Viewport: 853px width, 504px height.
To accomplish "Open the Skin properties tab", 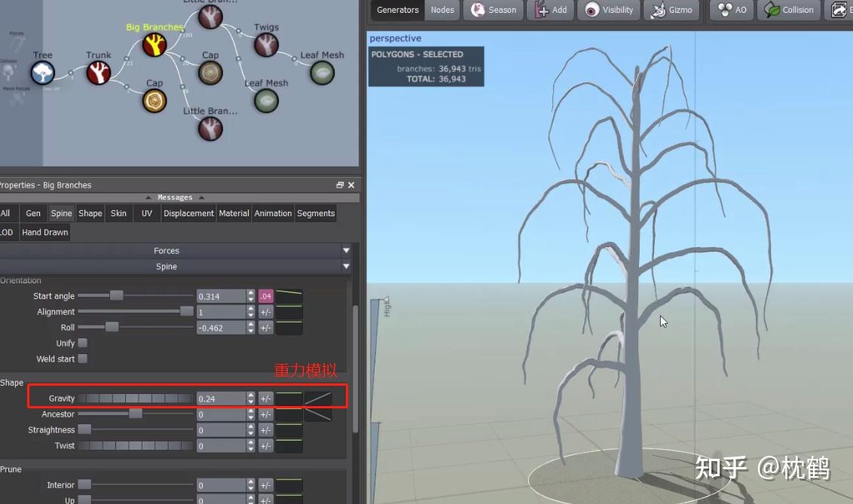I will [x=118, y=213].
